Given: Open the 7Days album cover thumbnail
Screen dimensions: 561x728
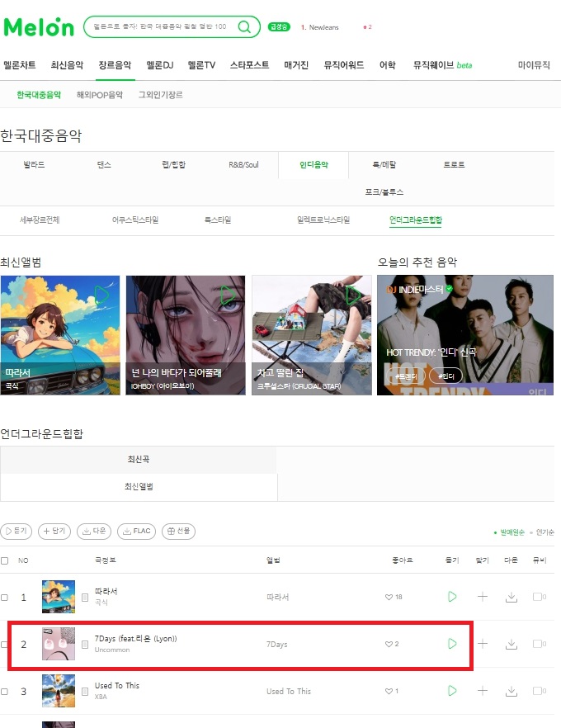Looking at the screenshot, I should click(x=59, y=644).
